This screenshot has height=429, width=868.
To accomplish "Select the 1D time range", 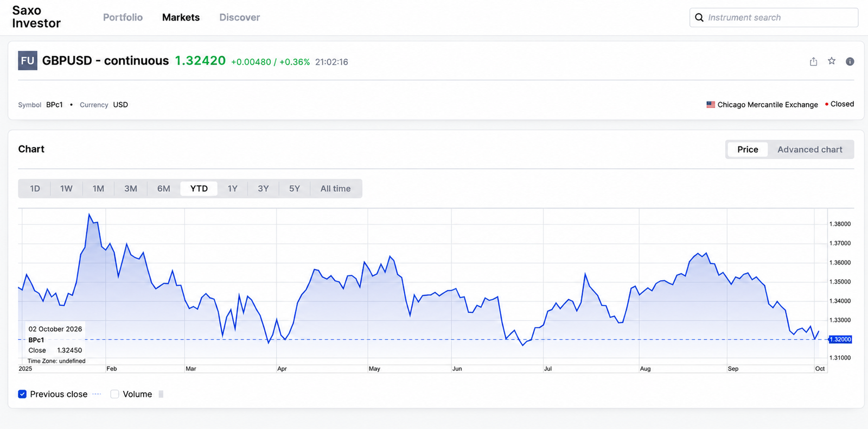I will pyautogui.click(x=35, y=188).
